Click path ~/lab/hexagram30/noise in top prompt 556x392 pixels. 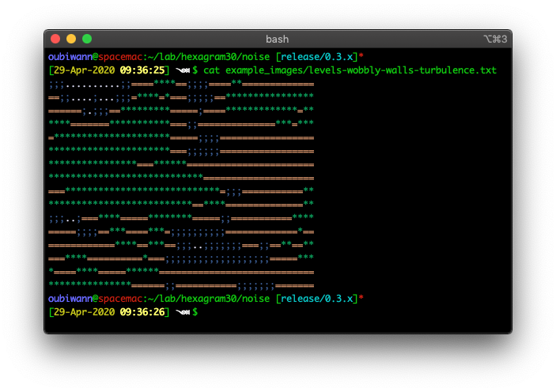coord(209,57)
